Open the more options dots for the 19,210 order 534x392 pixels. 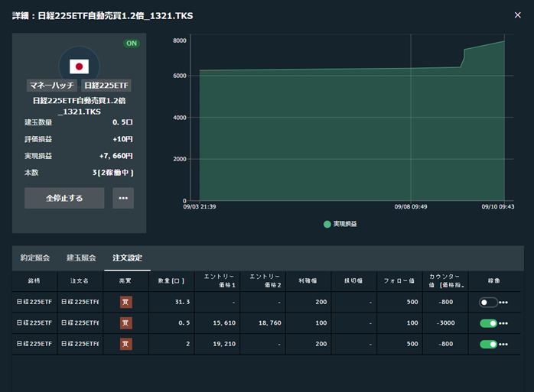(x=503, y=345)
